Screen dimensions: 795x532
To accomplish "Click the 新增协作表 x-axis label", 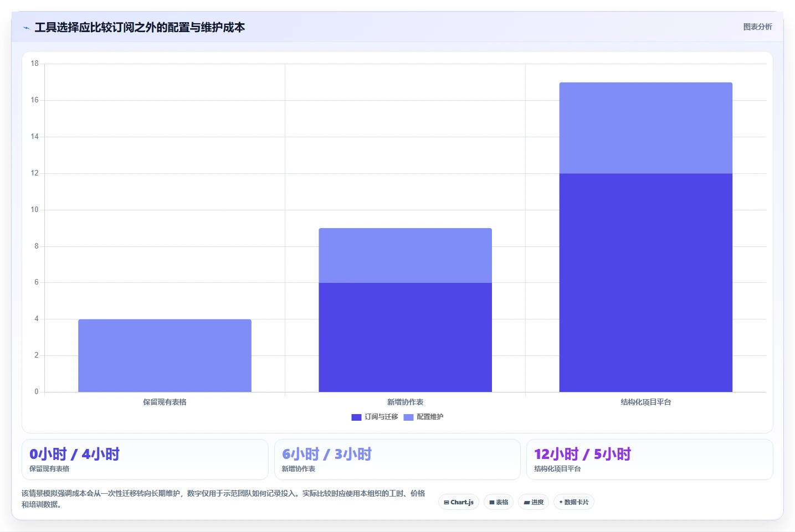I will (405, 402).
